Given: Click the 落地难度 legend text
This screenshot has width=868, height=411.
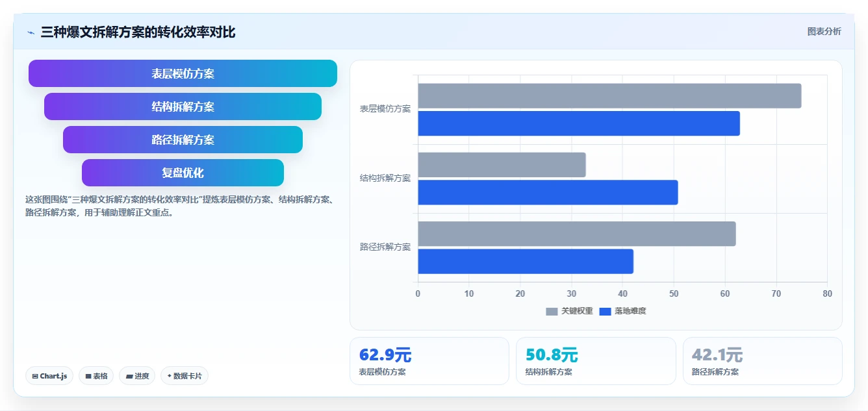Looking at the screenshot, I should (630, 312).
